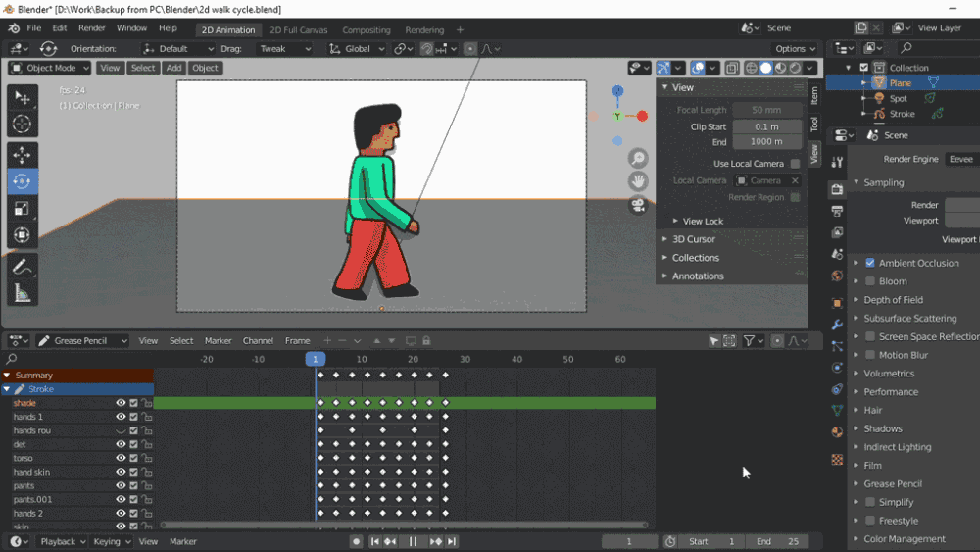Open the dope sheet Channel menu
980x552 pixels.
(x=258, y=340)
